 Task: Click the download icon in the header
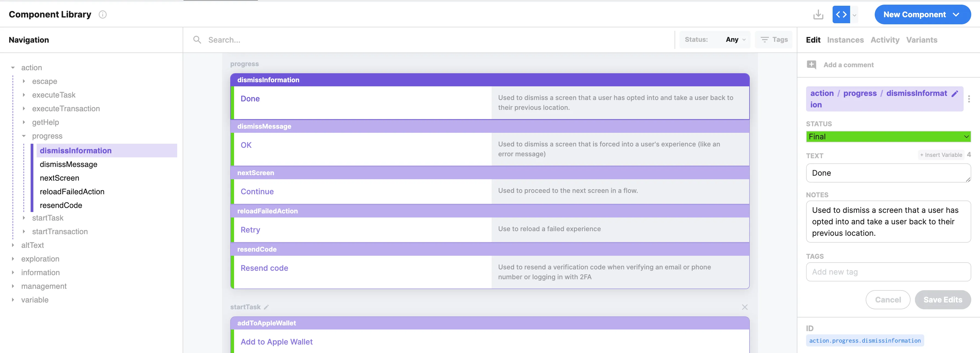click(x=818, y=15)
